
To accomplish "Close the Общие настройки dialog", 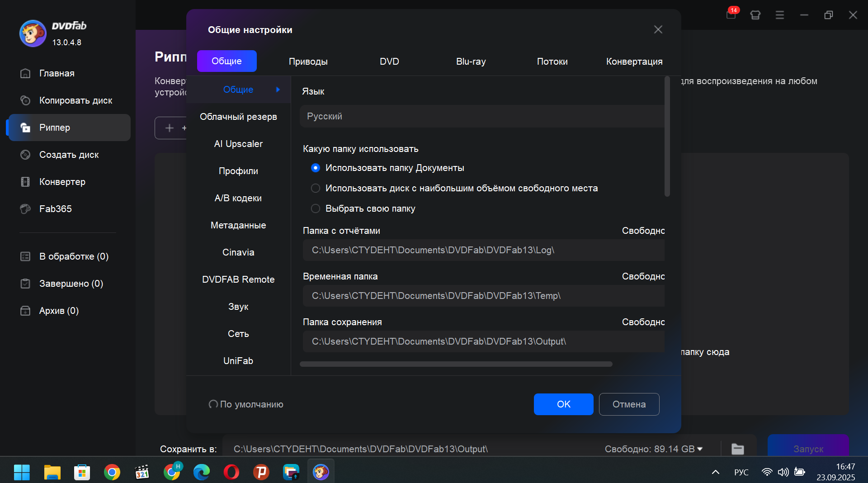I will coord(658,29).
